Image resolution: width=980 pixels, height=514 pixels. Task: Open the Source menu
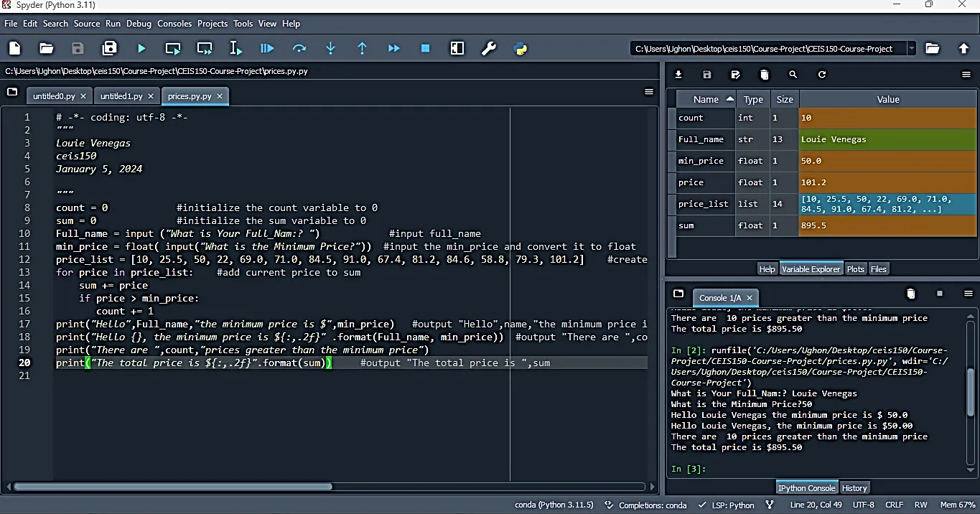87,24
